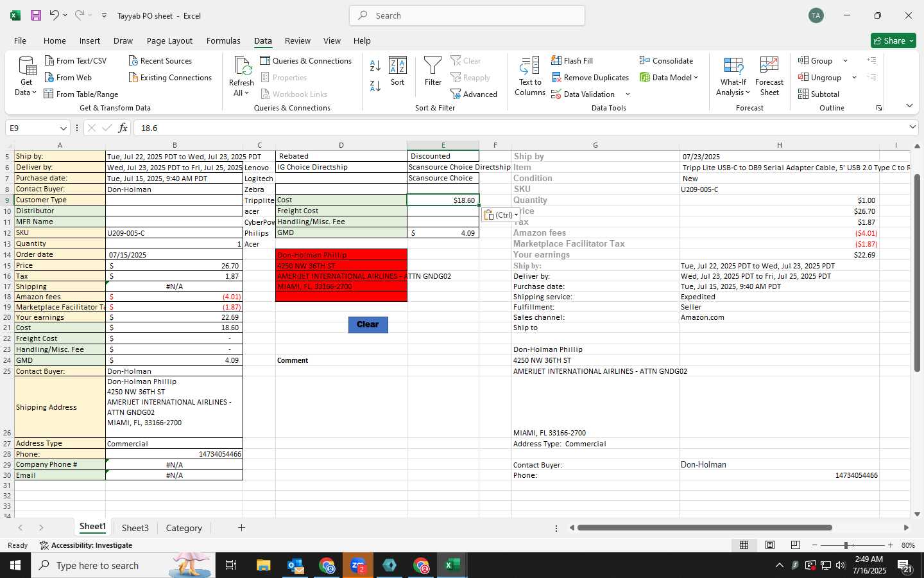
Task: Click the formula bar input
Action: 520,128
